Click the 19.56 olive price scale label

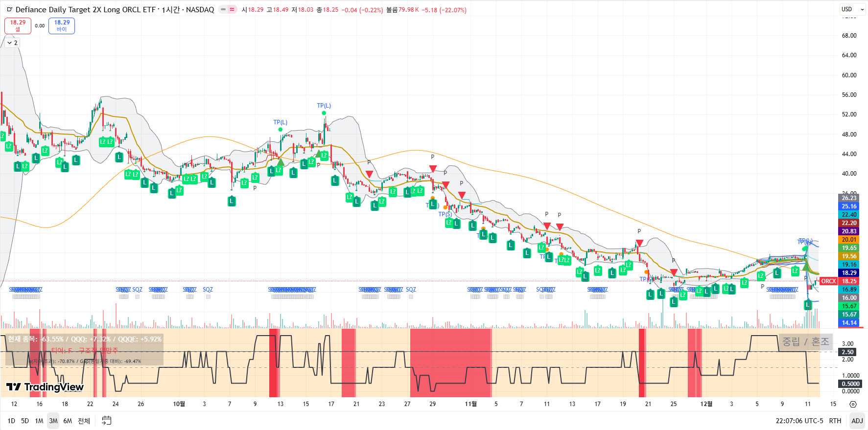(849, 256)
